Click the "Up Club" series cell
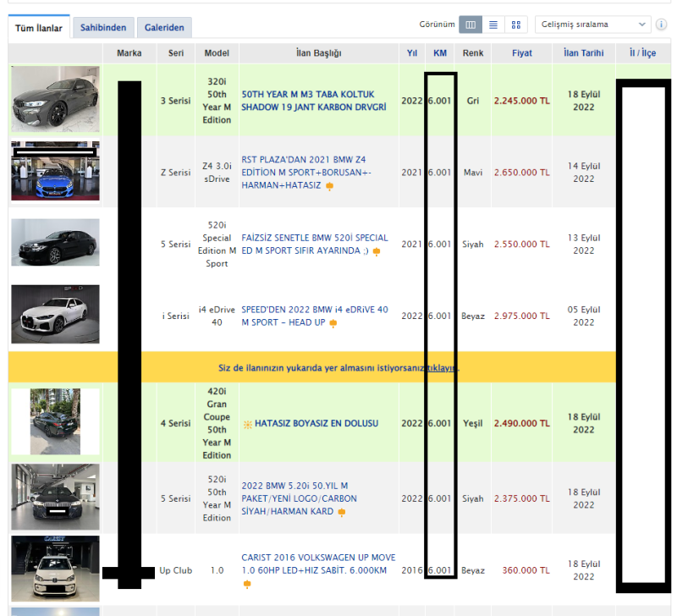This screenshot has height=616, width=677. pyautogui.click(x=176, y=570)
